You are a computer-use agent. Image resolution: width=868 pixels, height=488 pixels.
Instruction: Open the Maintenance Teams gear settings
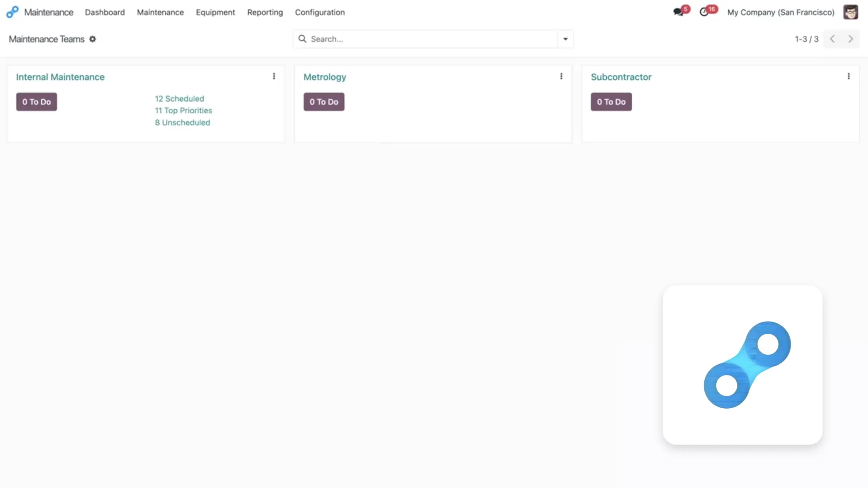[x=93, y=39]
